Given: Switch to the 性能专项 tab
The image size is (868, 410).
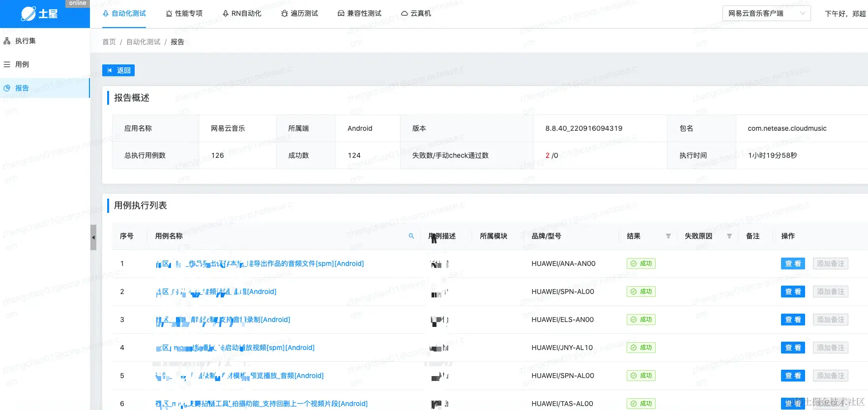Looking at the screenshot, I should [x=184, y=13].
